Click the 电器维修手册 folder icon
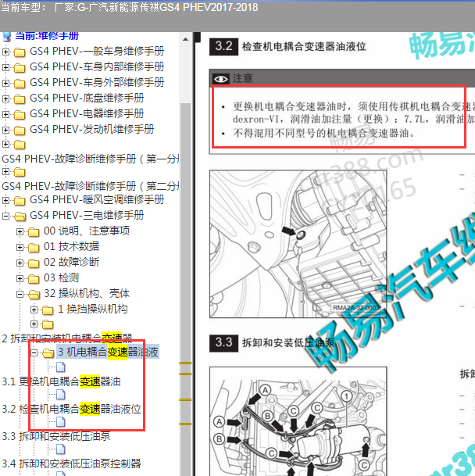475x476 pixels. click(x=20, y=114)
